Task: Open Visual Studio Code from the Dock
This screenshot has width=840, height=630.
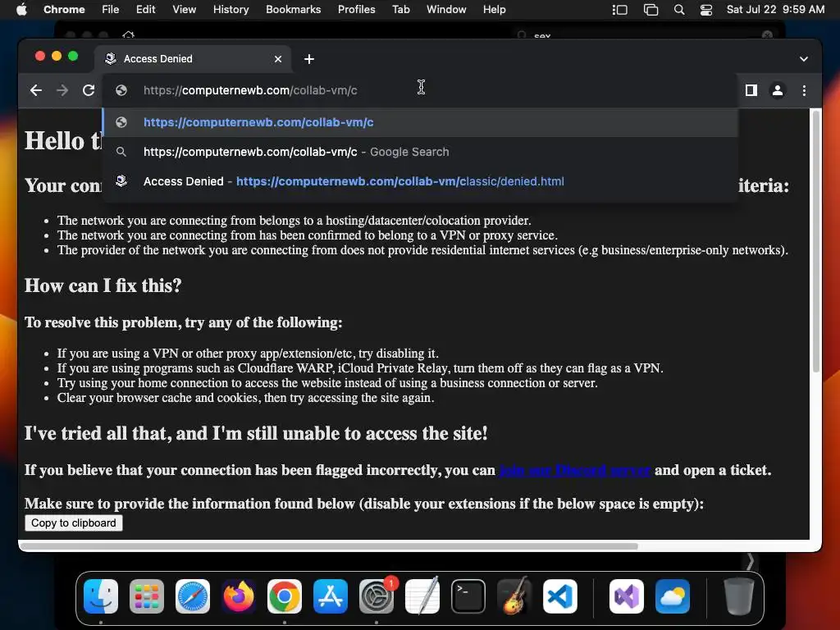Action: tap(559, 596)
